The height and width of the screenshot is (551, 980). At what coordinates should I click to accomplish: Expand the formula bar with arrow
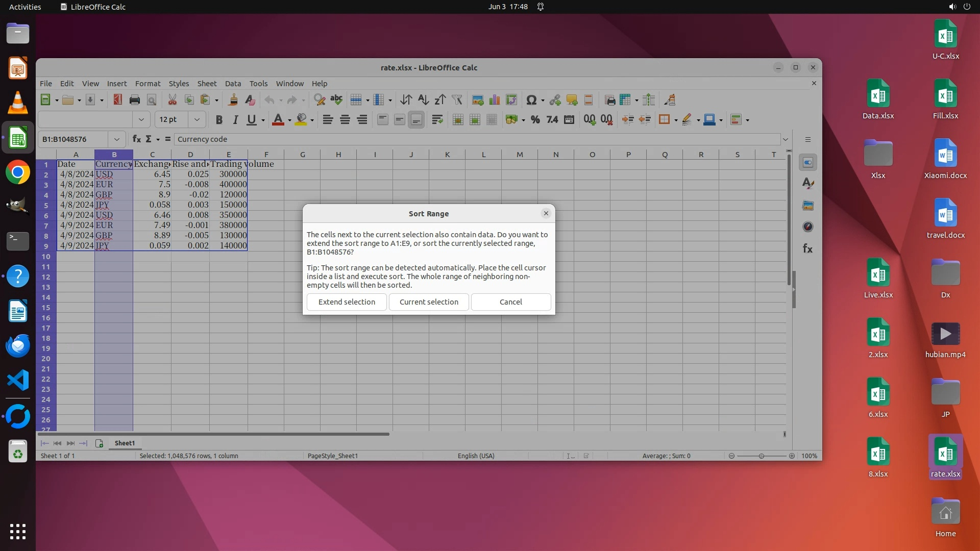[x=785, y=139]
